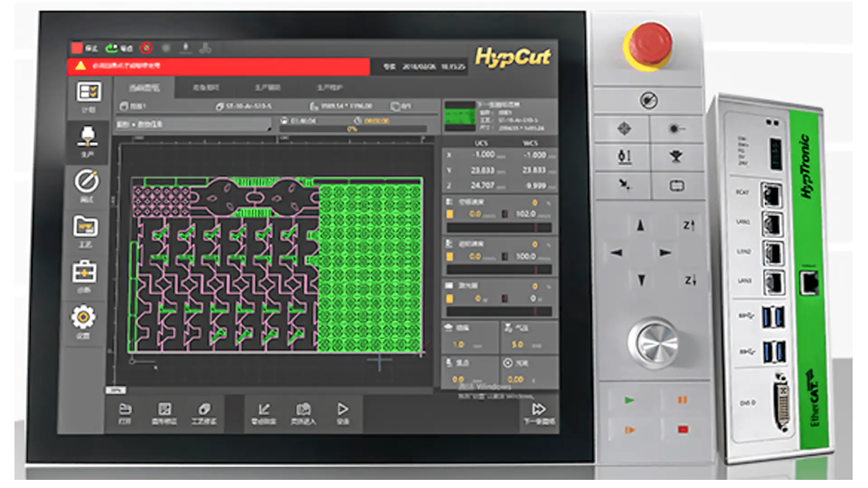This screenshot has width=868, height=488.
Task: Toggle the follow-height checkbox beside the 102.0 value
Action: point(450,214)
